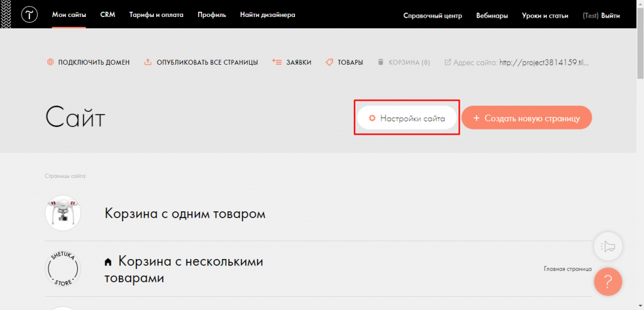Click the Заявки list icon

[x=277, y=62]
